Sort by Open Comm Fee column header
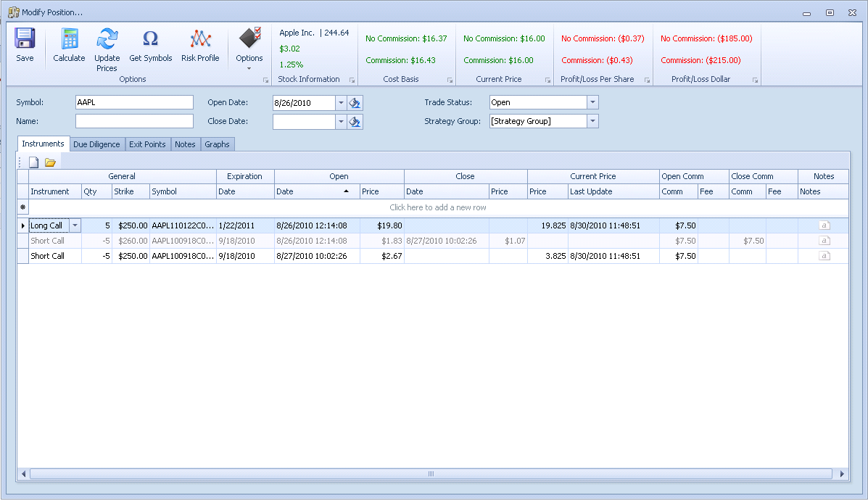Viewport: 868px width, 501px height. pos(713,191)
